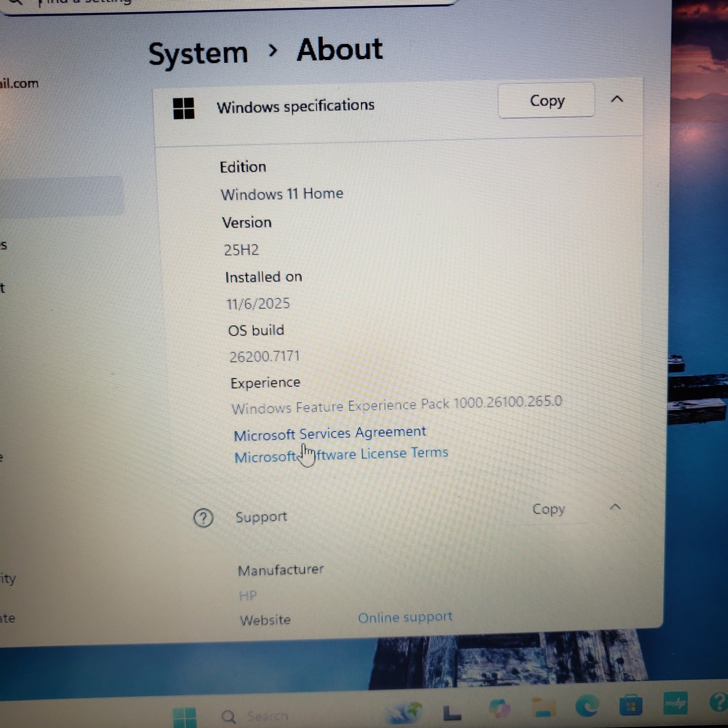Open the Online support website link
Screen dimensions: 728x728
pos(405,617)
